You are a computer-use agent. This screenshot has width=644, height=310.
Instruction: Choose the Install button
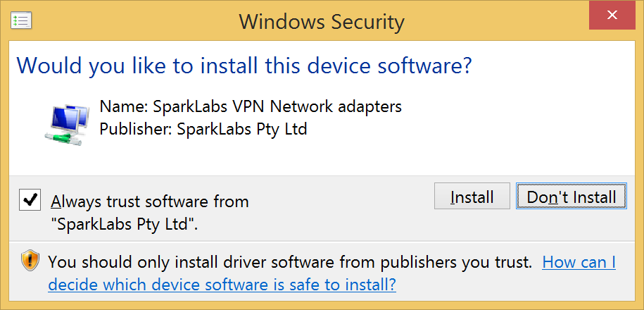[472, 197]
